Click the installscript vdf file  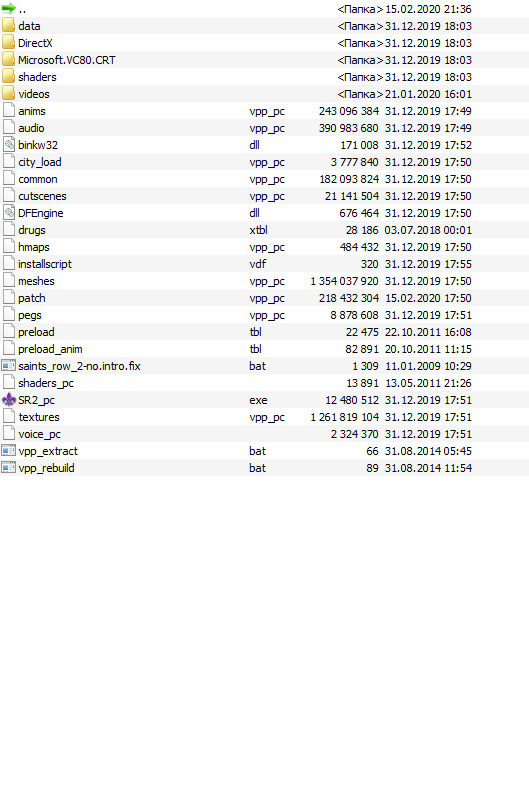[x=264, y=264]
